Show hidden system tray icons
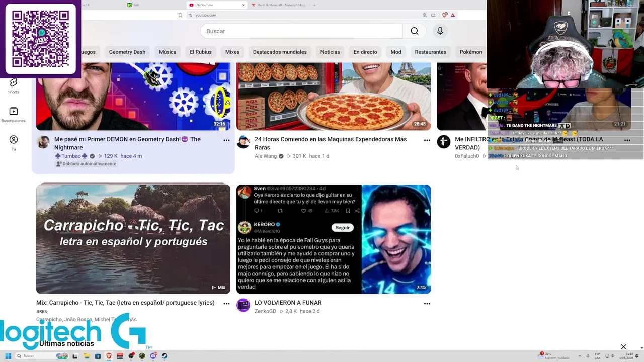Screen dimensions: 644x362 click(579, 356)
